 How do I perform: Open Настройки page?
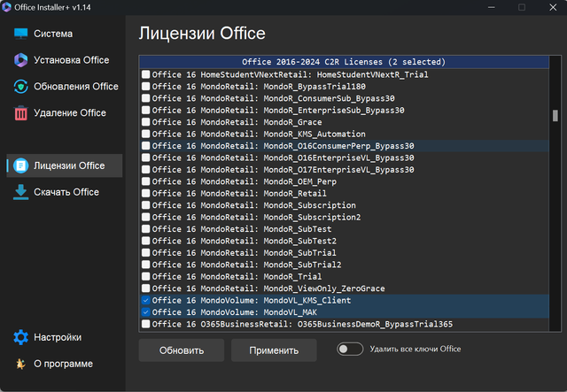point(65,337)
